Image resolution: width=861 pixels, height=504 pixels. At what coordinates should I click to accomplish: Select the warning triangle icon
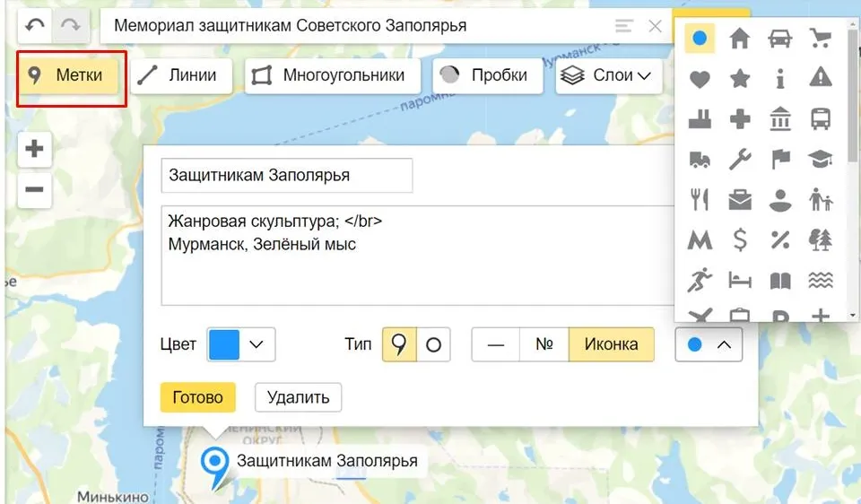(x=821, y=78)
